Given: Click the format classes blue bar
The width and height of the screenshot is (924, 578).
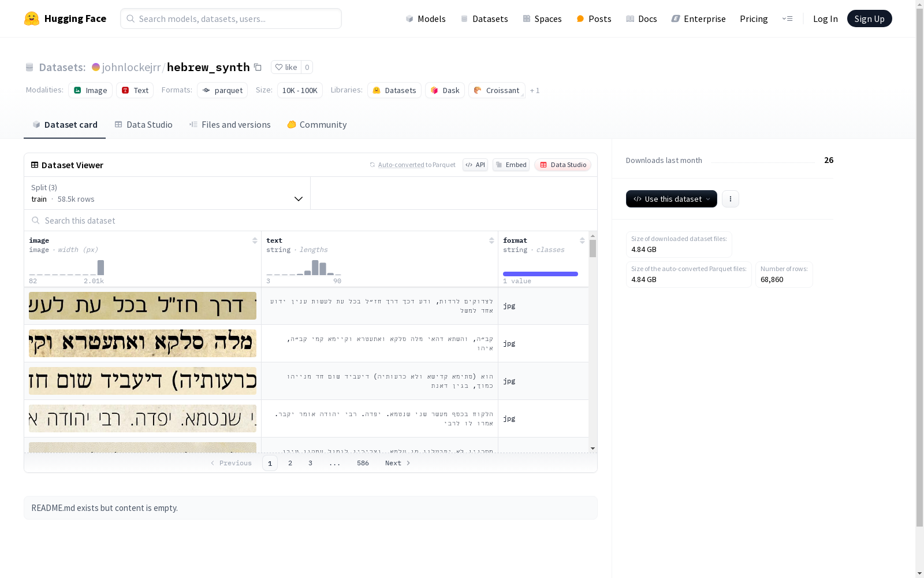Looking at the screenshot, I should point(541,274).
